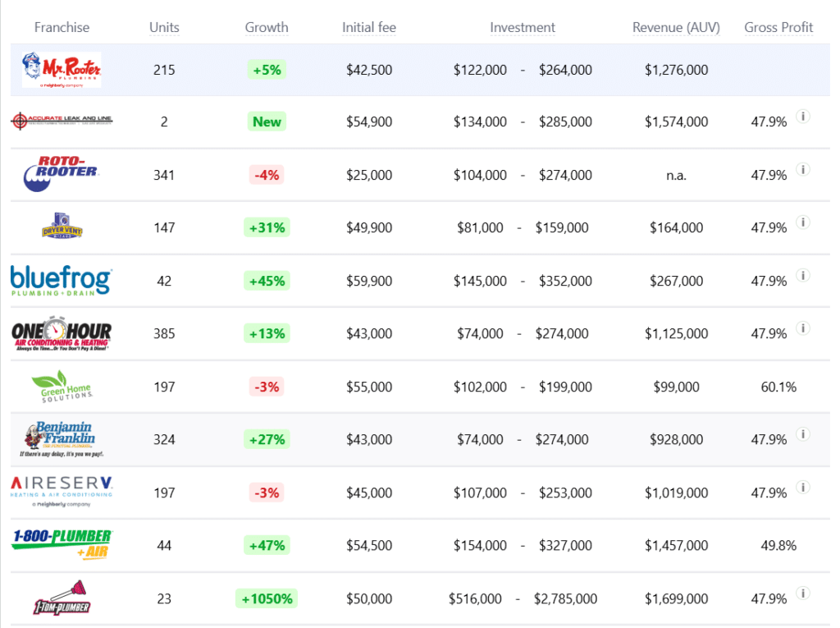Viewport: 840px width, 628px height.
Task: Select the $25,000 initial fee
Action: pyautogui.click(x=369, y=175)
